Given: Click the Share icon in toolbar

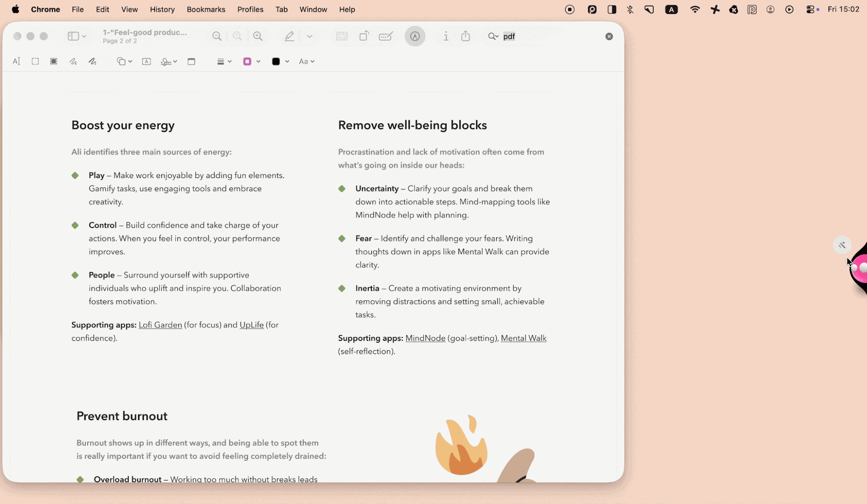Looking at the screenshot, I should 465,36.
